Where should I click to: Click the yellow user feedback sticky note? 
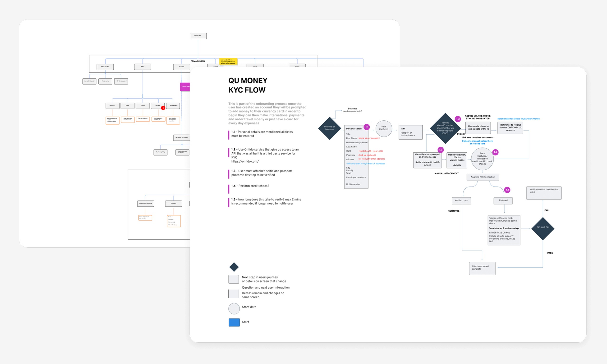tap(228, 62)
